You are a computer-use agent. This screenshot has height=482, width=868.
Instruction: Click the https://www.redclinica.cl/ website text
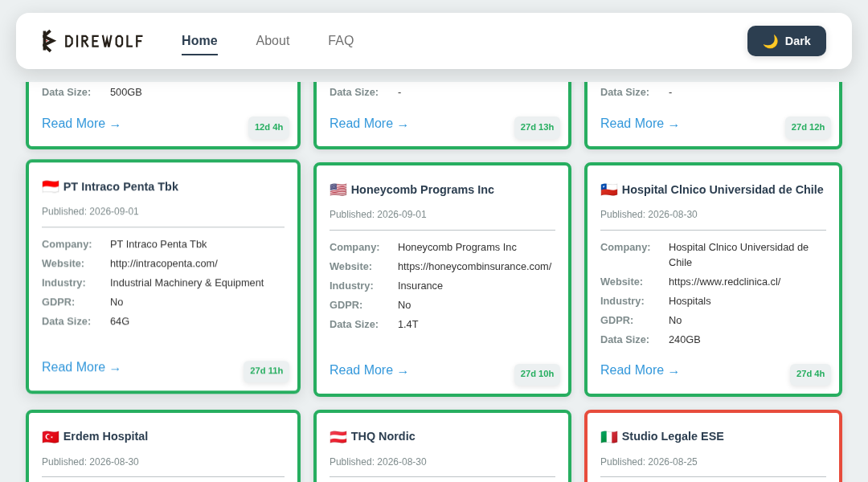pyautogui.click(x=725, y=282)
